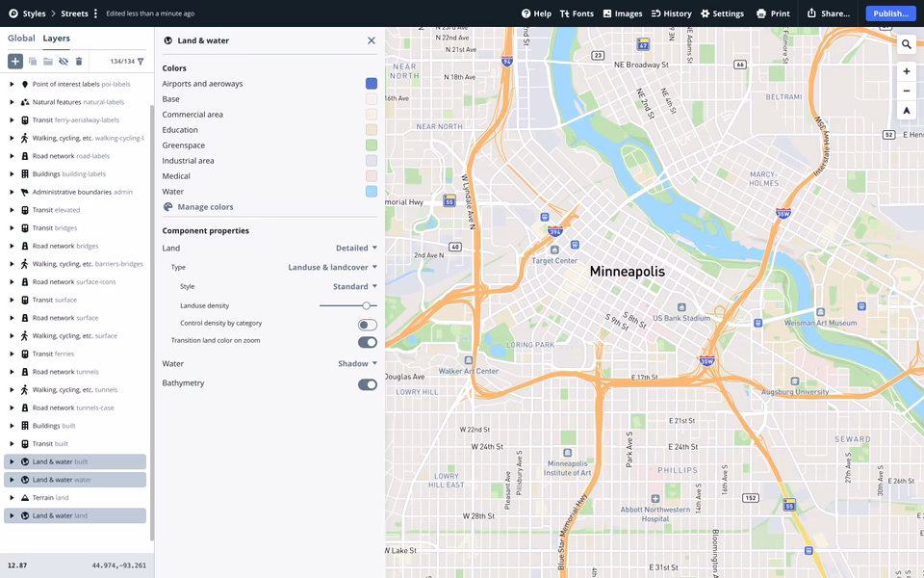Image resolution: width=924 pixels, height=578 pixels.
Task: Open the layer filter funnel icon
Action: (x=141, y=61)
